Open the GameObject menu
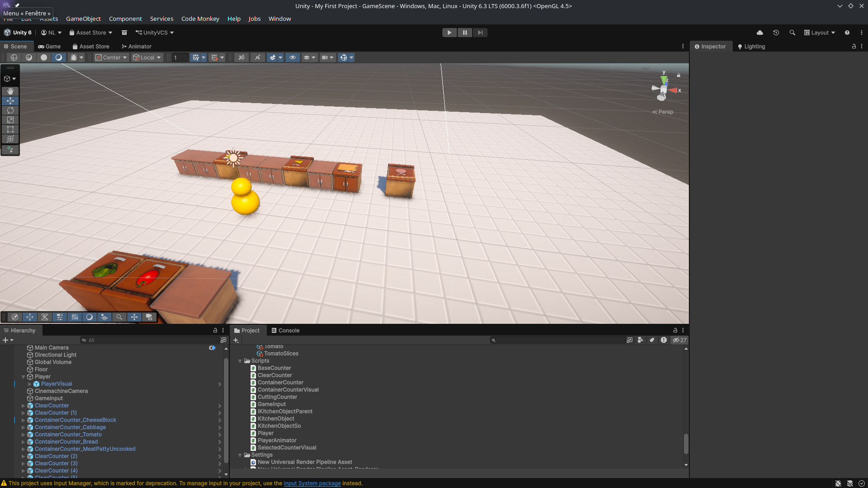The width and height of the screenshot is (868, 488). point(83,19)
